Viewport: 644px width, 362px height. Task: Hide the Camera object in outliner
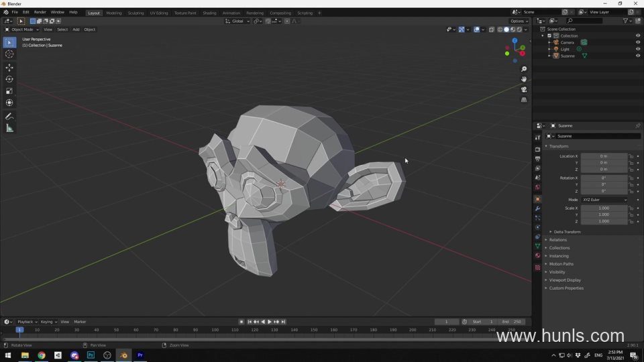pos(638,42)
